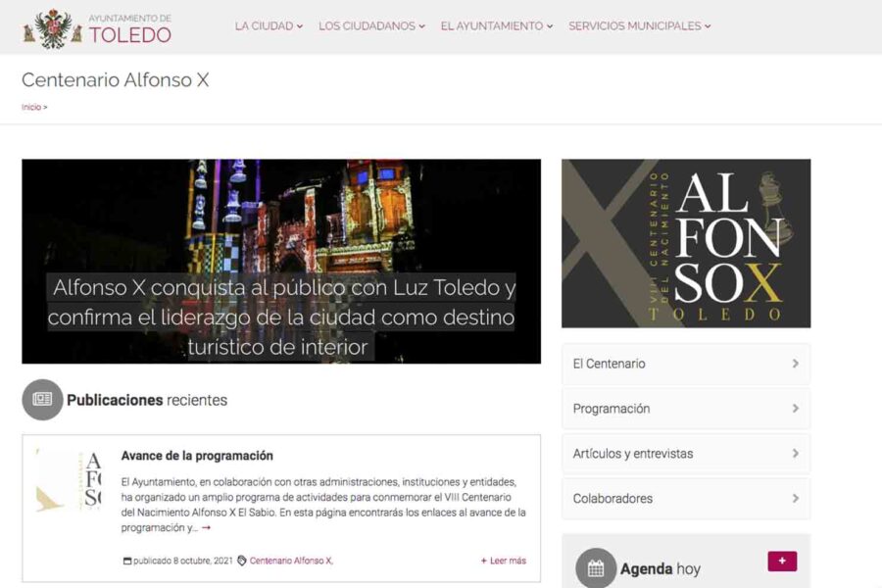Open the Avance de la programación headline
The width and height of the screenshot is (882, 588).
pos(197,455)
